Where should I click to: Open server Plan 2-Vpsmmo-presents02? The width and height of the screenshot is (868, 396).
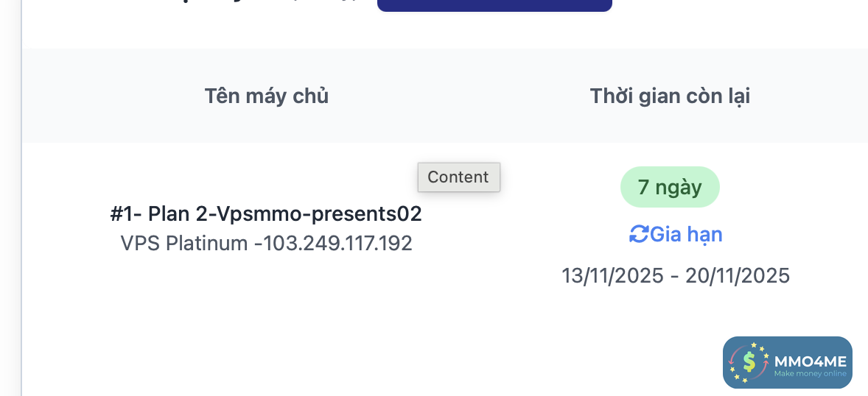click(x=284, y=214)
